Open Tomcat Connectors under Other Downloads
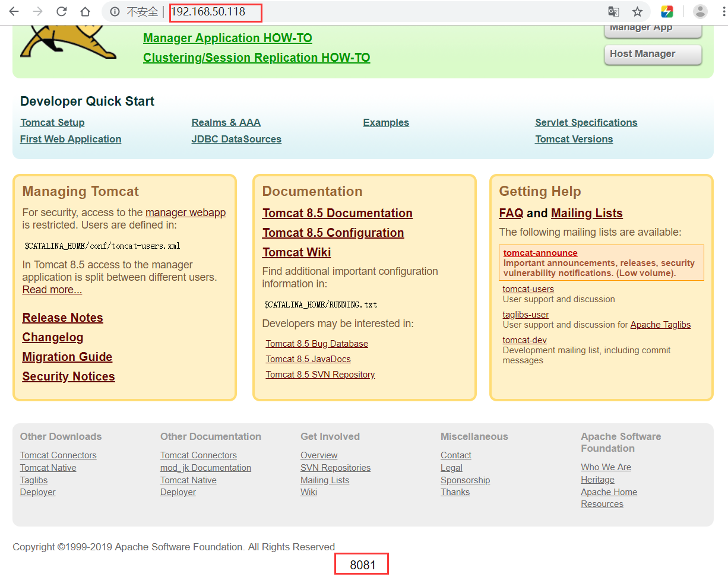 pos(58,455)
